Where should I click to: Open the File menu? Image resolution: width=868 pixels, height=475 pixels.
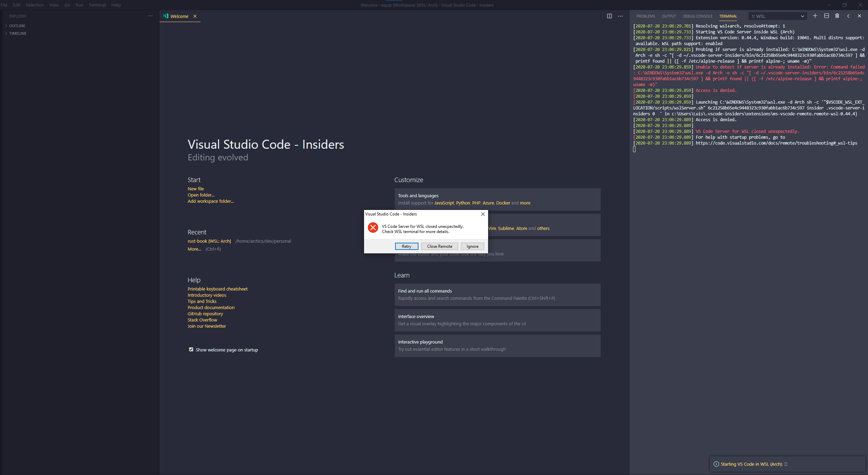coord(4,5)
